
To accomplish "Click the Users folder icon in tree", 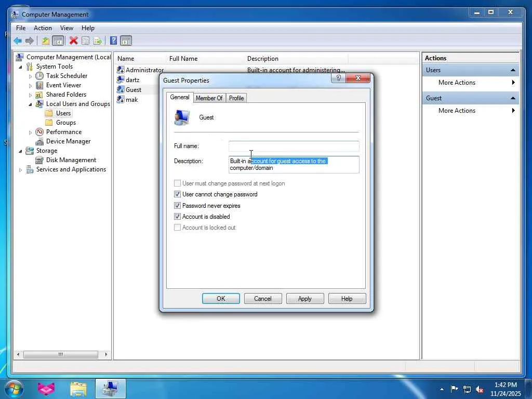I will click(x=49, y=113).
